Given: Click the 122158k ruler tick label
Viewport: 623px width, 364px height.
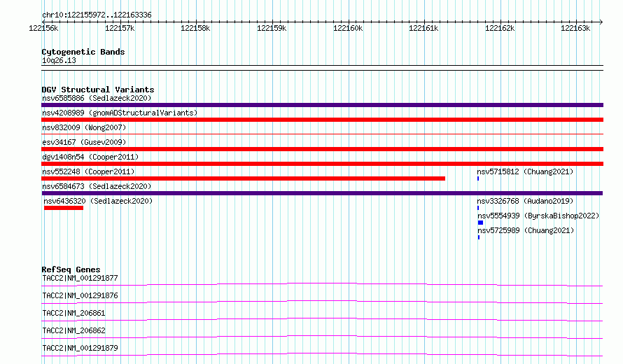Looking at the screenshot, I should pyautogui.click(x=195, y=28).
